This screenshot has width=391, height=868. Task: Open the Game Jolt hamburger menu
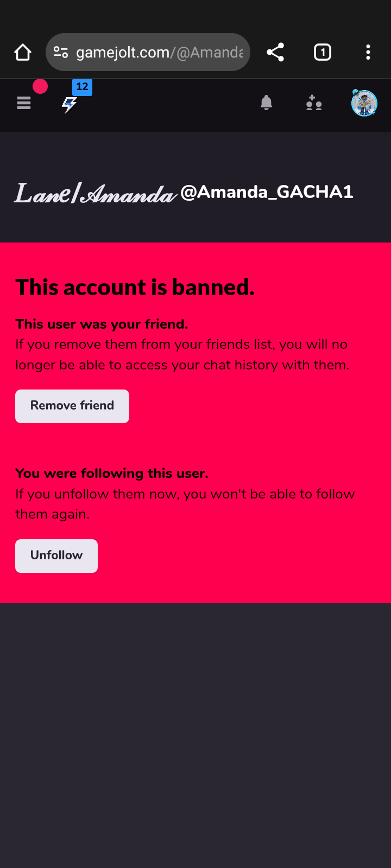point(24,103)
